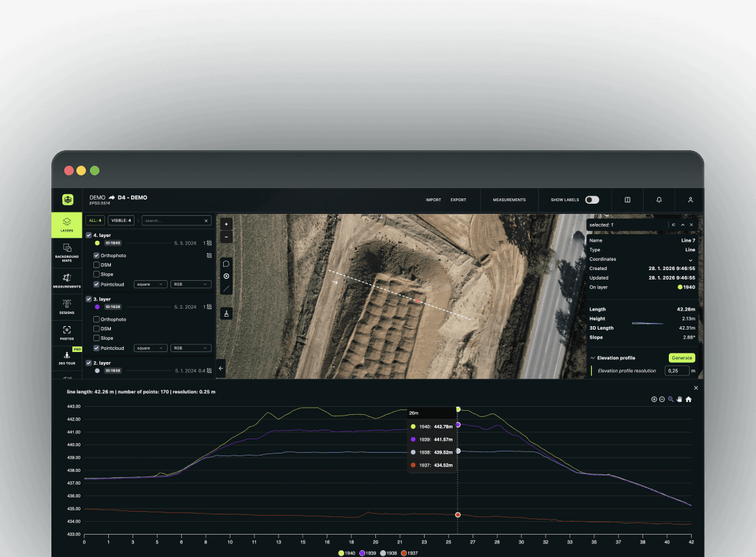Enable Orthophoto in 3. layer
Viewport: 756px width, 557px height.
[97, 319]
